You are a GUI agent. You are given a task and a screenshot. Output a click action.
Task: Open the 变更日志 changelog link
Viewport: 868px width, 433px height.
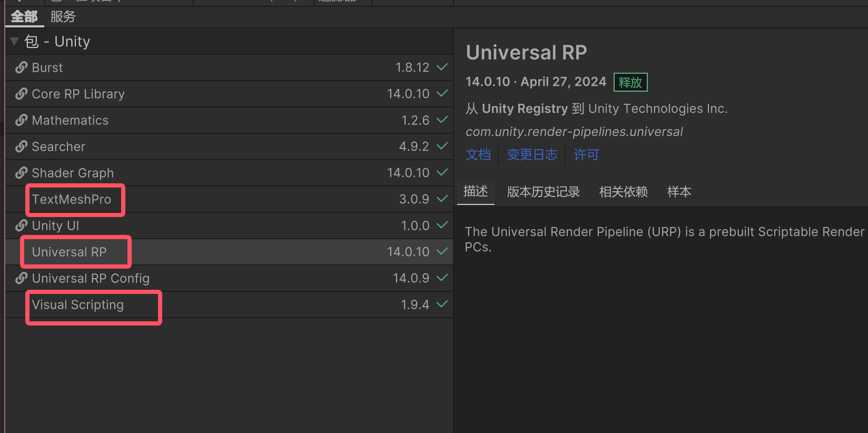(532, 155)
